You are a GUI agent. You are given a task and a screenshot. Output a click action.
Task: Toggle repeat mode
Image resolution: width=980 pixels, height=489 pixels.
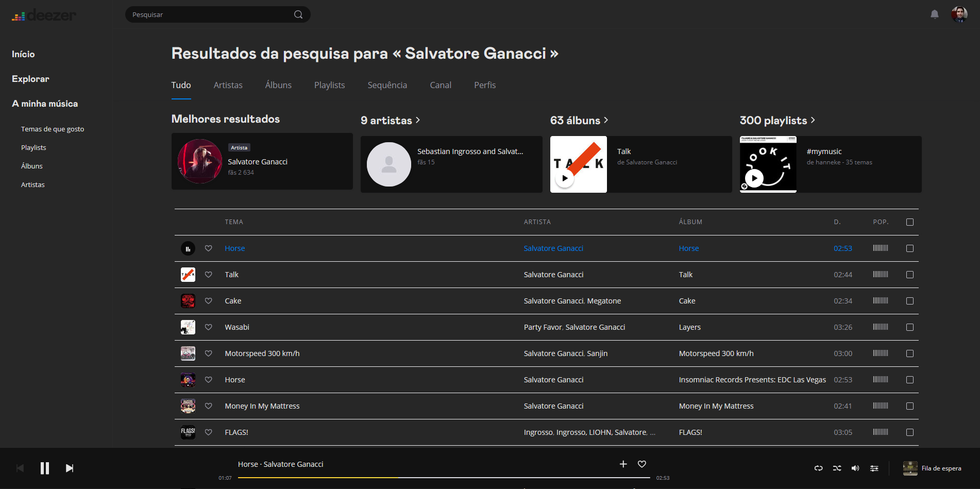(x=818, y=468)
